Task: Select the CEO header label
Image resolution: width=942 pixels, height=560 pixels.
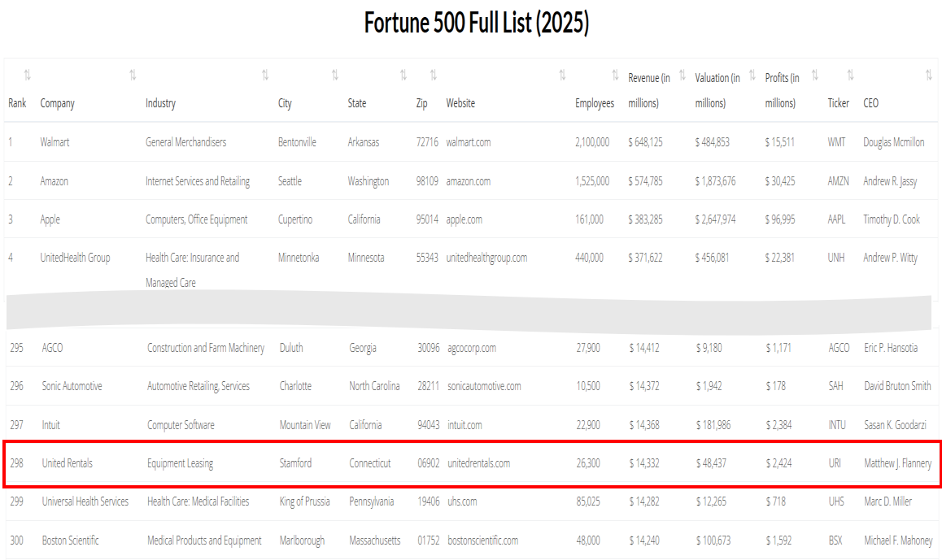Action: 870,103
